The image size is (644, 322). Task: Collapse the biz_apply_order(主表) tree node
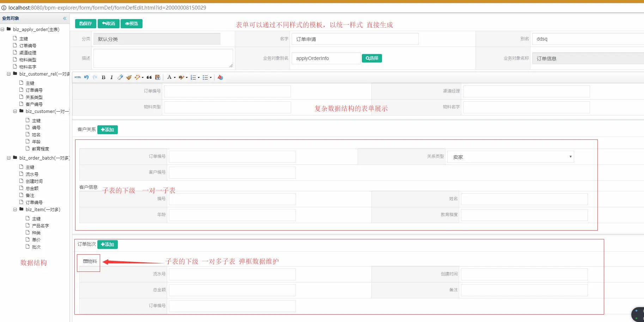3,29
